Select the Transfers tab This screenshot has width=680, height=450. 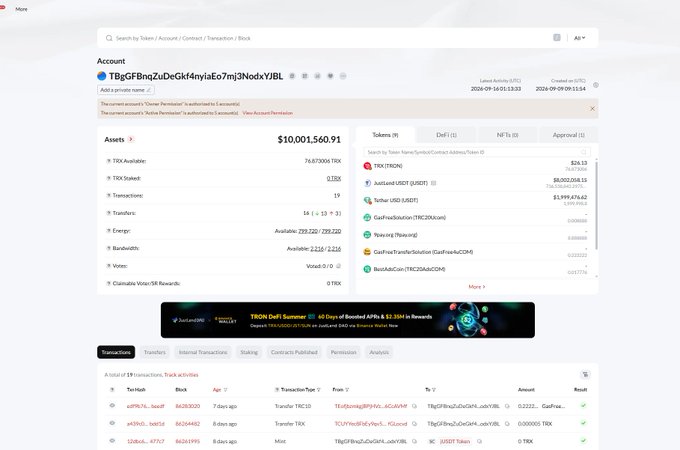[154, 352]
